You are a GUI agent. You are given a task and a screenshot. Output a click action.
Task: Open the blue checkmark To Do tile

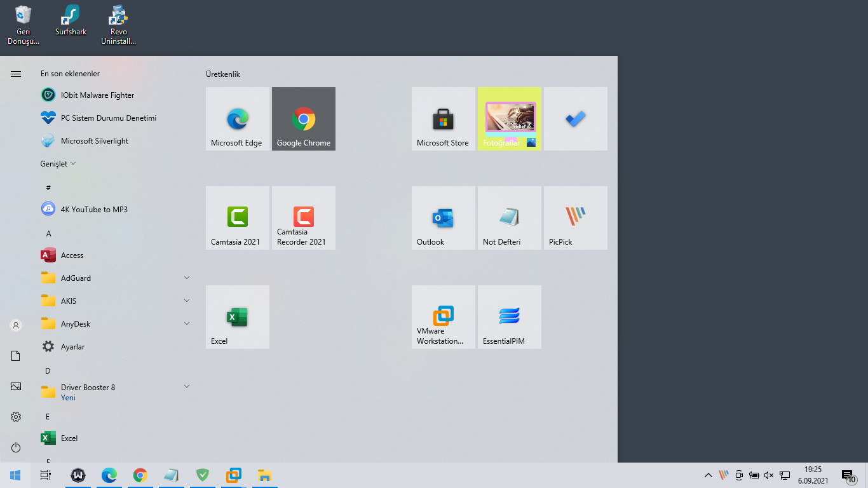click(x=576, y=119)
